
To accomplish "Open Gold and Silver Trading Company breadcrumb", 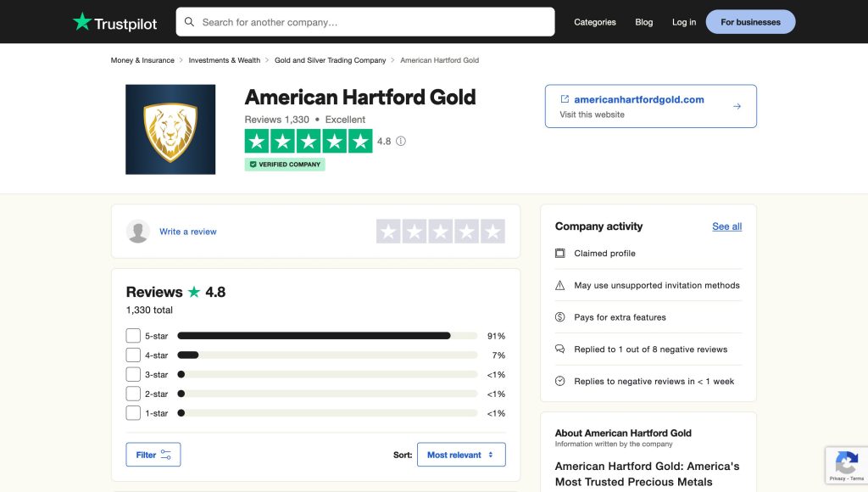I will [330, 60].
